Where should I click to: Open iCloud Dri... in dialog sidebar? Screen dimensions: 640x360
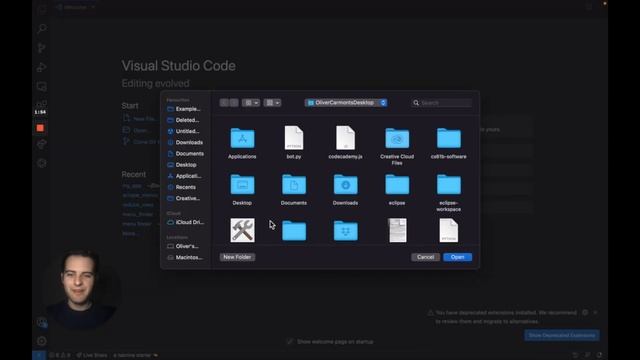pyautogui.click(x=186, y=222)
